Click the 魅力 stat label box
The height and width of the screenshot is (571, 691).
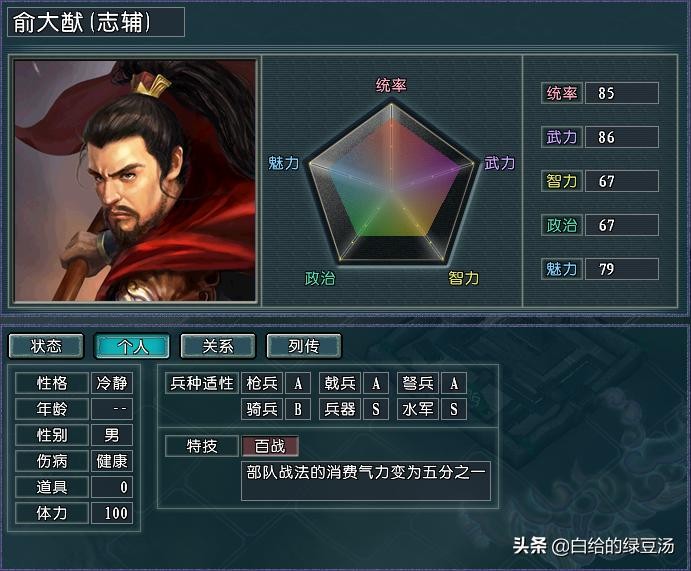click(562, 269)
